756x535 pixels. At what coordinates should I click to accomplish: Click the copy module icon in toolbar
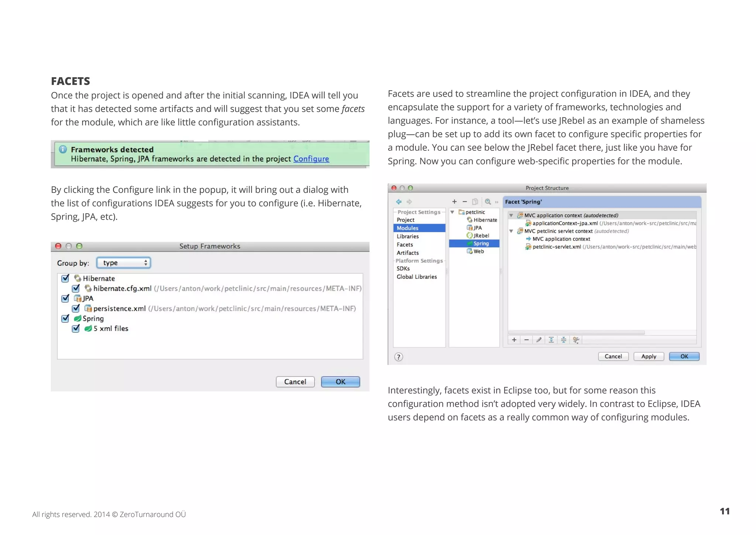475,202
